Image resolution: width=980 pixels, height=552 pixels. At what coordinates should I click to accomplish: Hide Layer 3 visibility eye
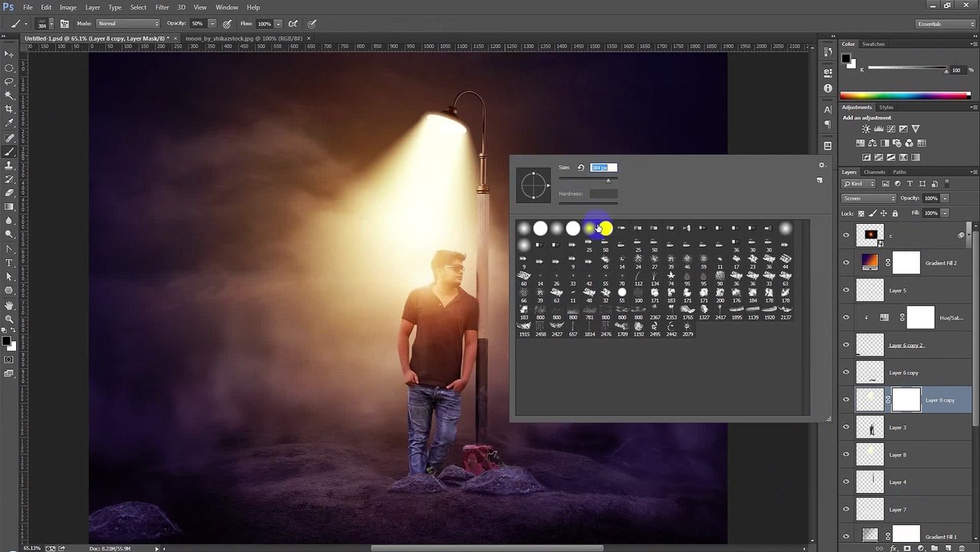(x=846, y=427)
